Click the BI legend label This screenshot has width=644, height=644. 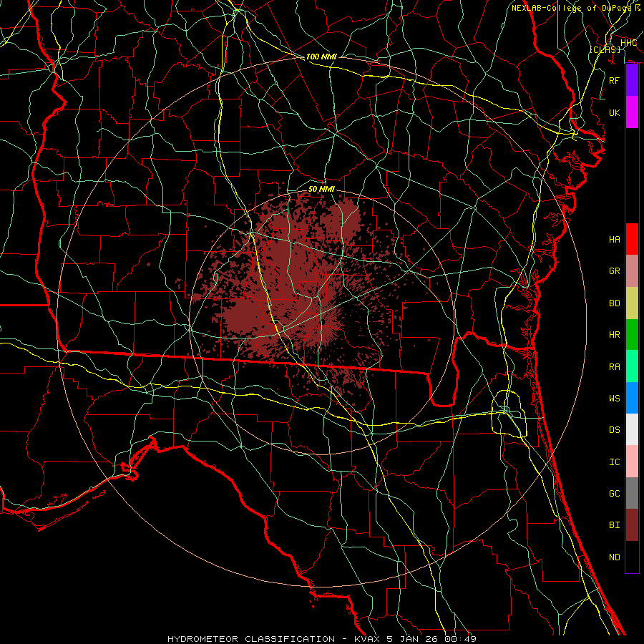[x=615, y=525]
